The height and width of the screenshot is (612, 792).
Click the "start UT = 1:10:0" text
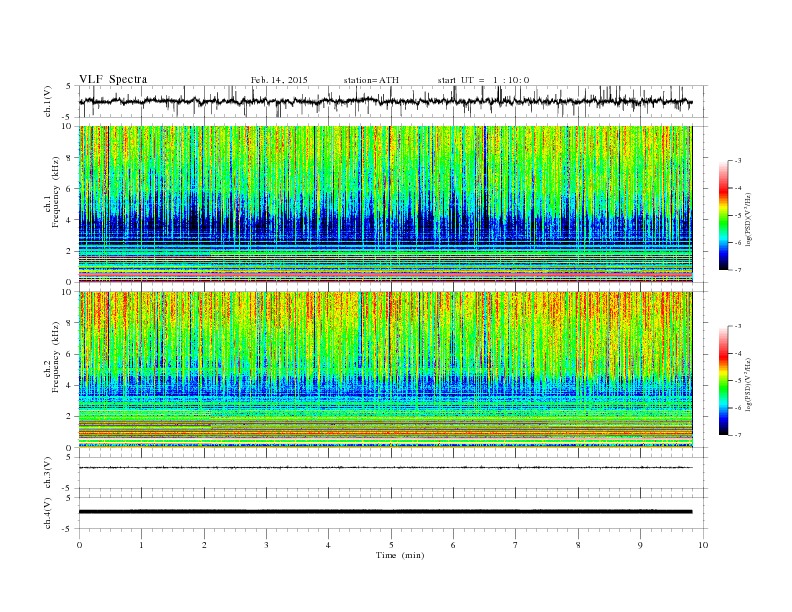(x=483, y=80)
